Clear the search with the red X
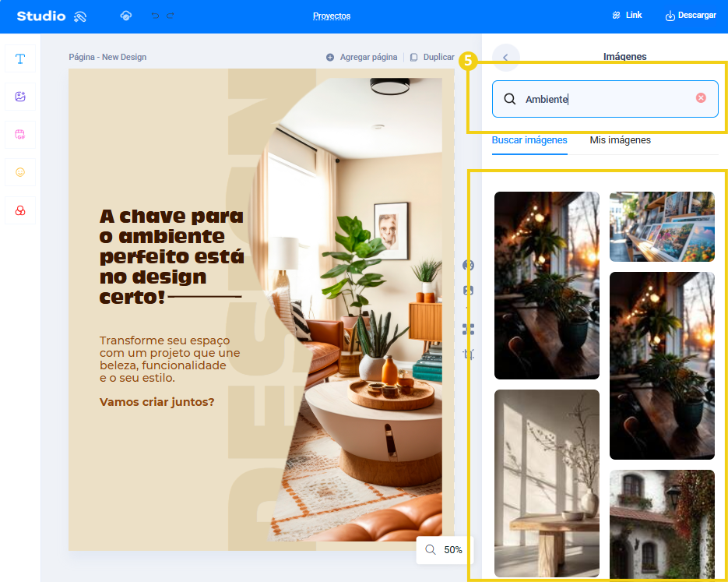 click(x=701, y=97)
